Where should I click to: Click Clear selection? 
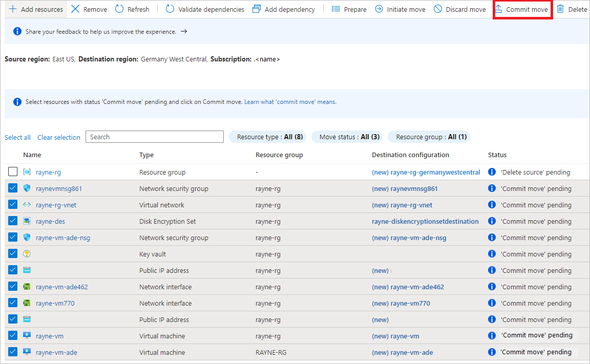(x=58, y=137)
